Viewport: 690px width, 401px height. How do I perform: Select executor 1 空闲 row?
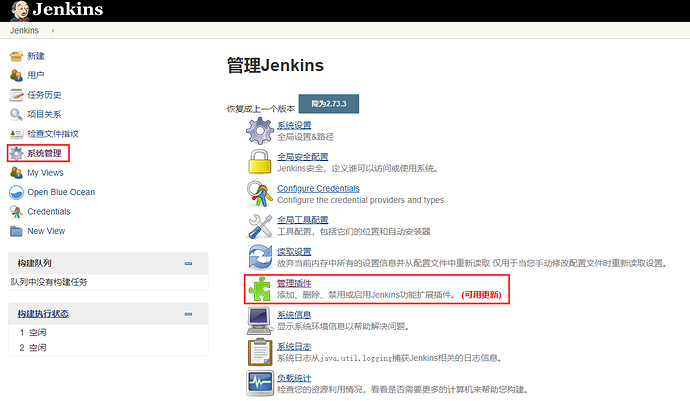108,332
